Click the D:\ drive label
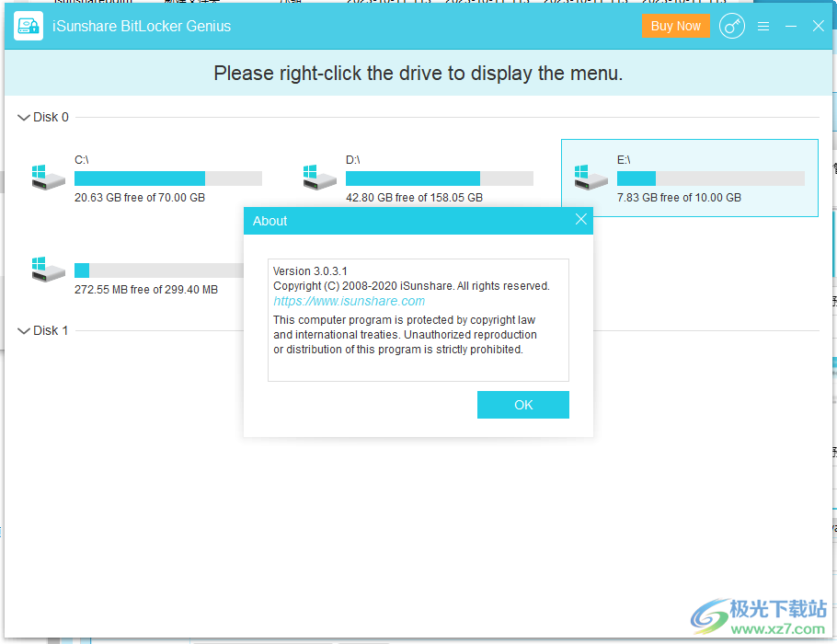The width and height of the screenshot is (837, 644). (353, 160)
